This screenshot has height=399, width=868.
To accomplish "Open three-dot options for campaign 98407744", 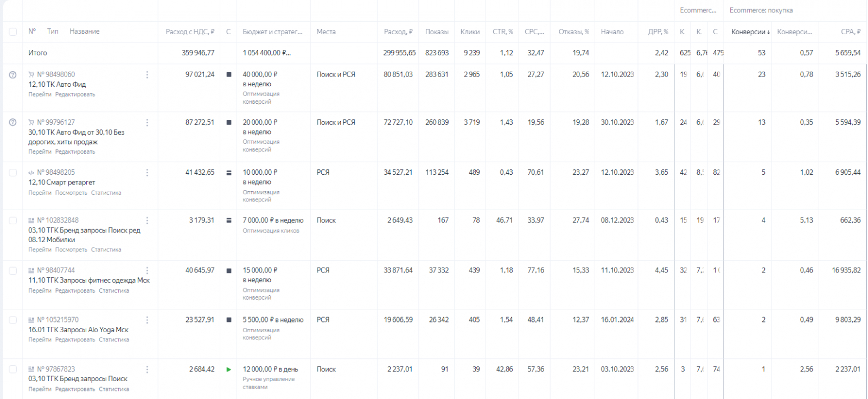I will tap(147, 270).
